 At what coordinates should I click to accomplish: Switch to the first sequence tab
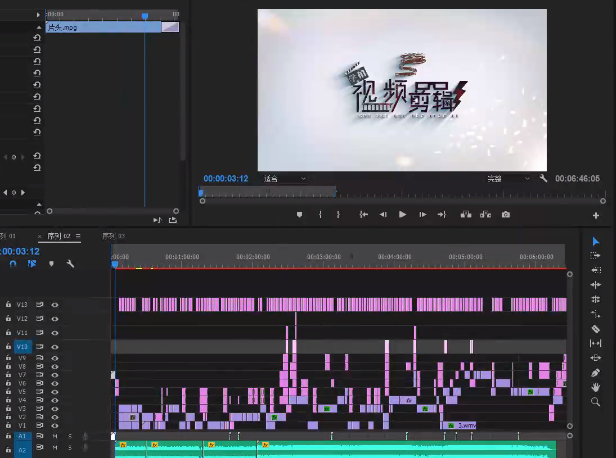pyautogui.click(x=10, y=236)
